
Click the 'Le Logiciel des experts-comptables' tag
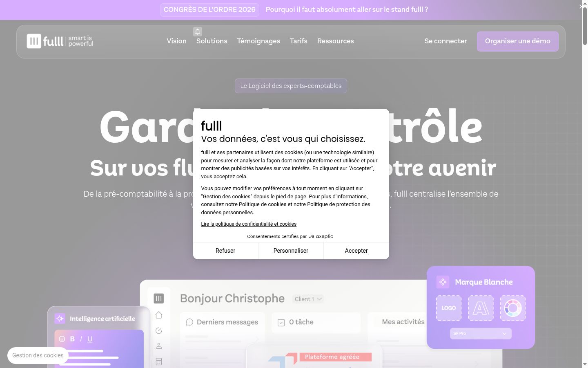[291, 86]
